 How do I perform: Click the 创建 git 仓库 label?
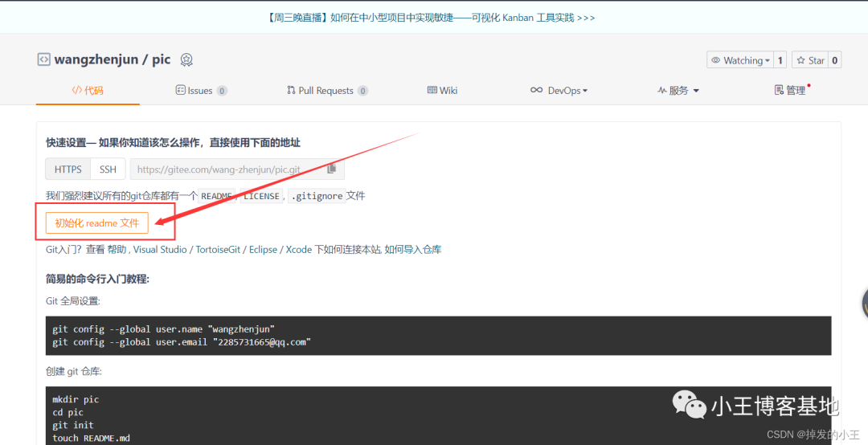(x=74, y=371)
